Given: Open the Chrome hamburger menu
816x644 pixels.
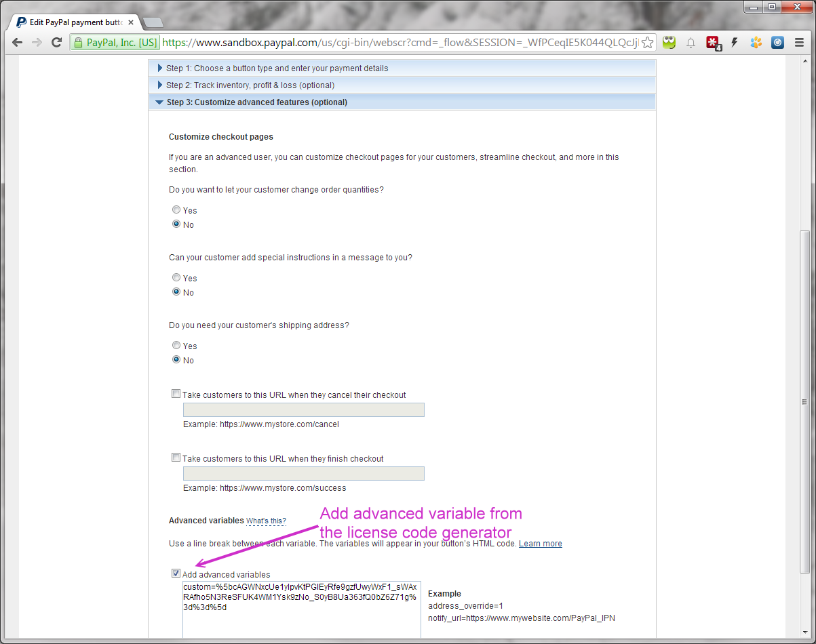Looking at the screenshot, I should pos(799,43).
